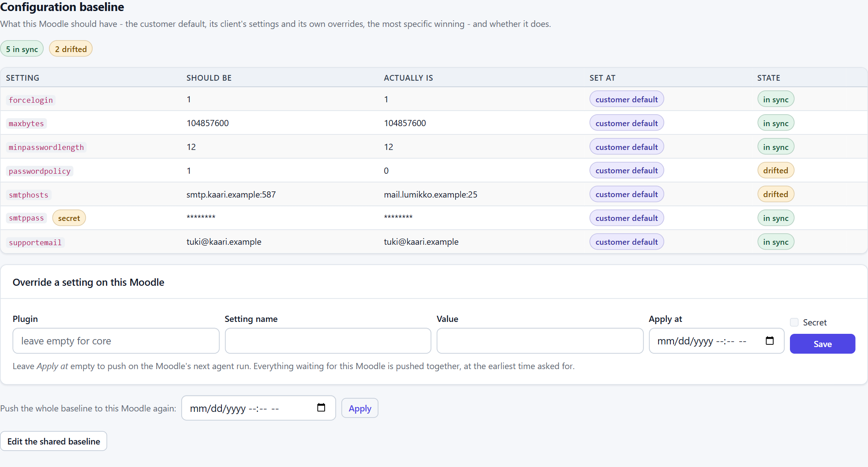Click the 104857600 should-be value for maxbytes

click(208, 123)
